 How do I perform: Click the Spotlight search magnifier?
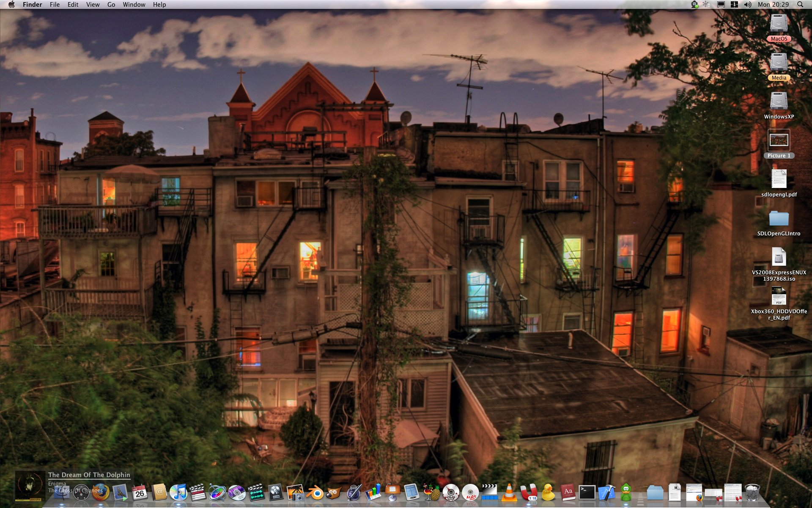800,4
